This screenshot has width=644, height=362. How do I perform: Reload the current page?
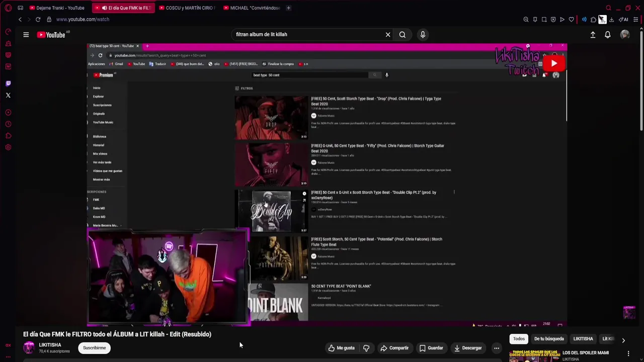(x=38, y=19)
